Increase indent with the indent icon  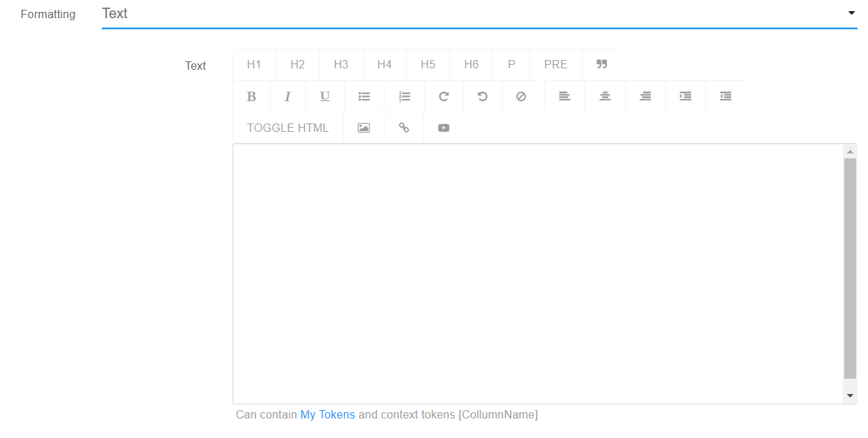685,96
